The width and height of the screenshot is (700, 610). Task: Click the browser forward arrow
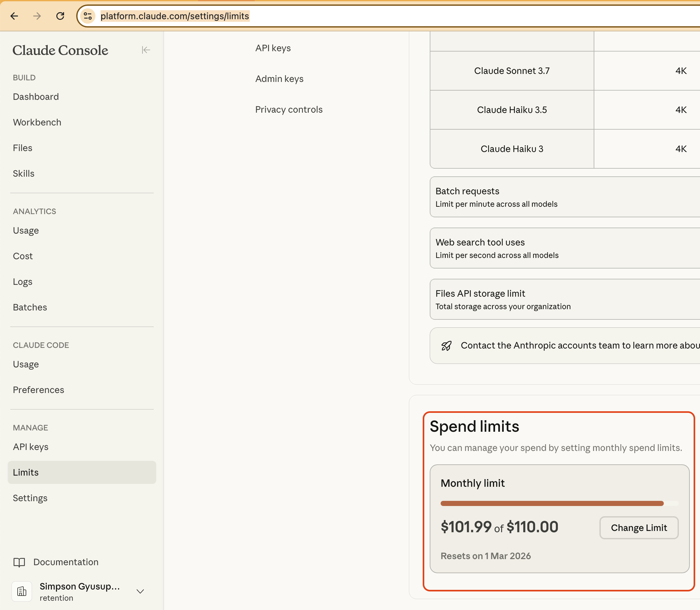(x=37, y=16)
